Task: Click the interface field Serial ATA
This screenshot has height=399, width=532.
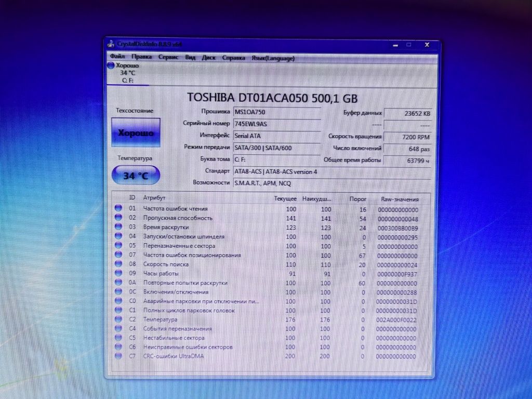Action: (x=277, y=136)
